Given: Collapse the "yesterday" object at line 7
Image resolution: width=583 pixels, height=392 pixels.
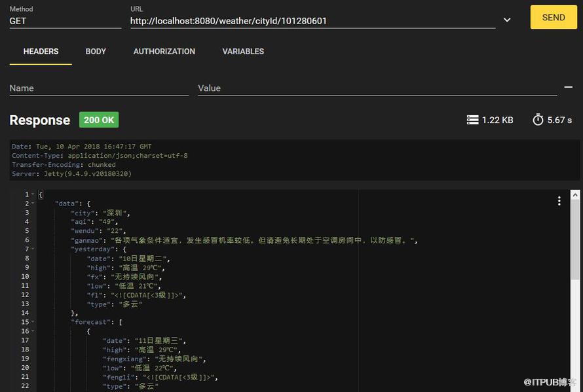Looking at the screenshot, I should (x=33, y=249).
